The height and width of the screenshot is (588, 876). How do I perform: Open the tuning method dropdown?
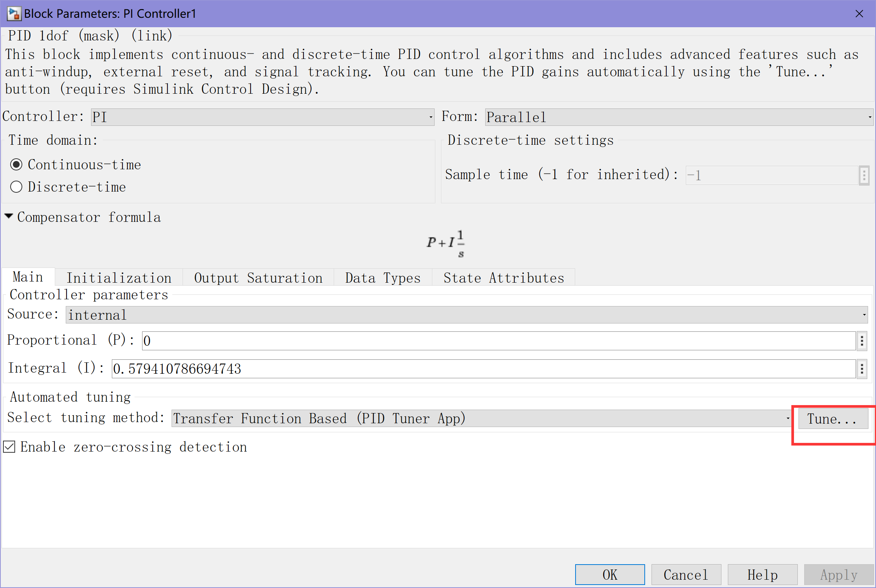pos(481,419)
